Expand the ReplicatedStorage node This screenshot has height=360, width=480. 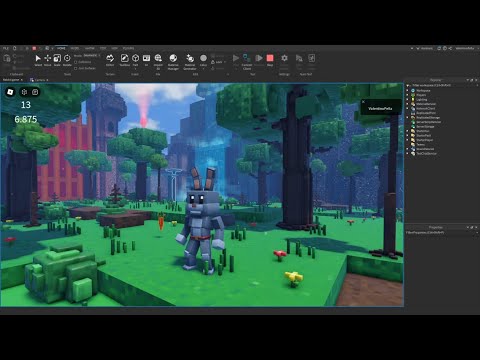coord(407,117)
